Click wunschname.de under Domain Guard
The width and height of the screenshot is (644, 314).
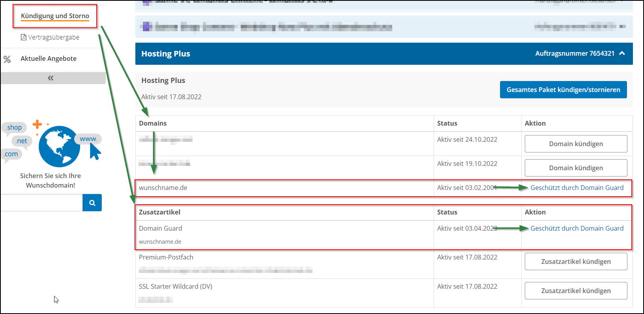tap(160, 242)
